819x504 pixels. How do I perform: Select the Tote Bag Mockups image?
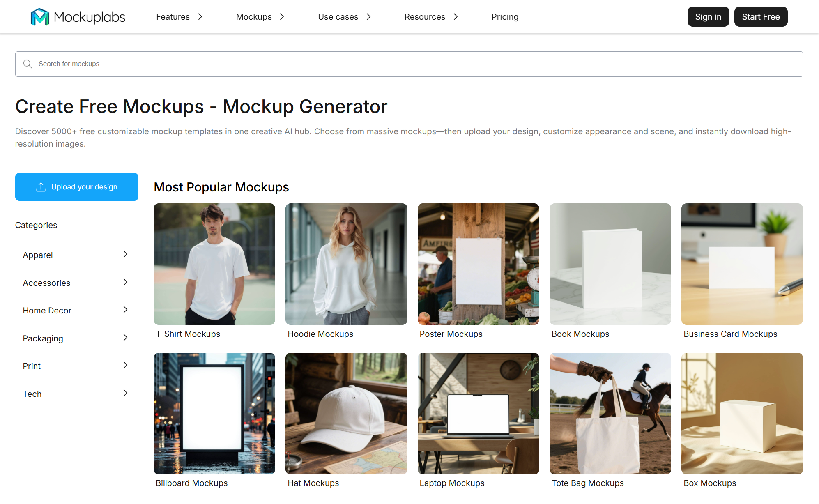[610, 413]
